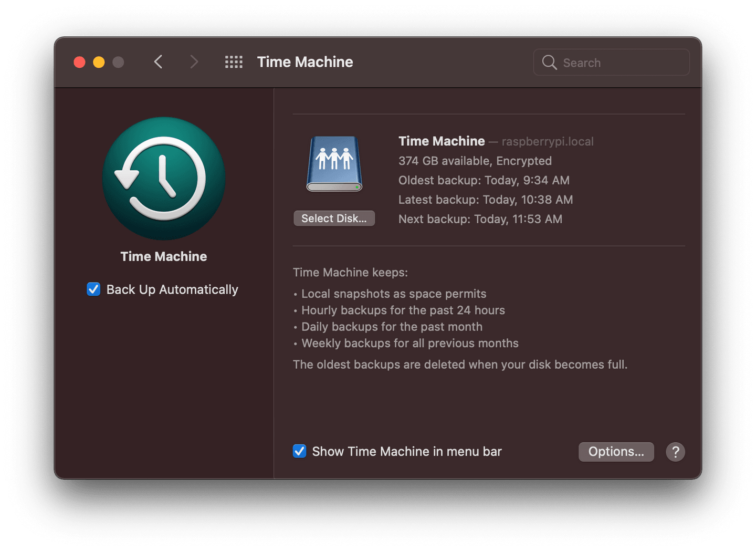The height and width of the screenshot is (551, 756).
Task: Click the Latest backup timestamp text
Action: [485, 200]
